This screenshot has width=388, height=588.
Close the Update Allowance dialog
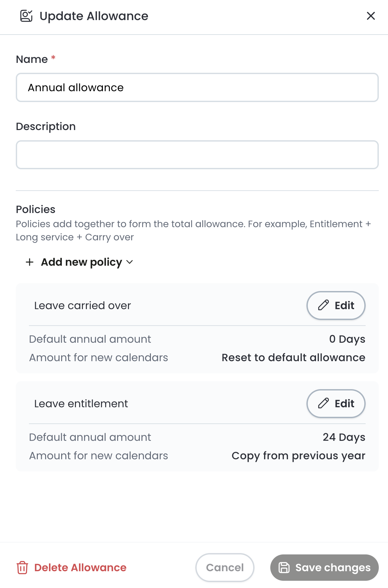click(371, 16)
